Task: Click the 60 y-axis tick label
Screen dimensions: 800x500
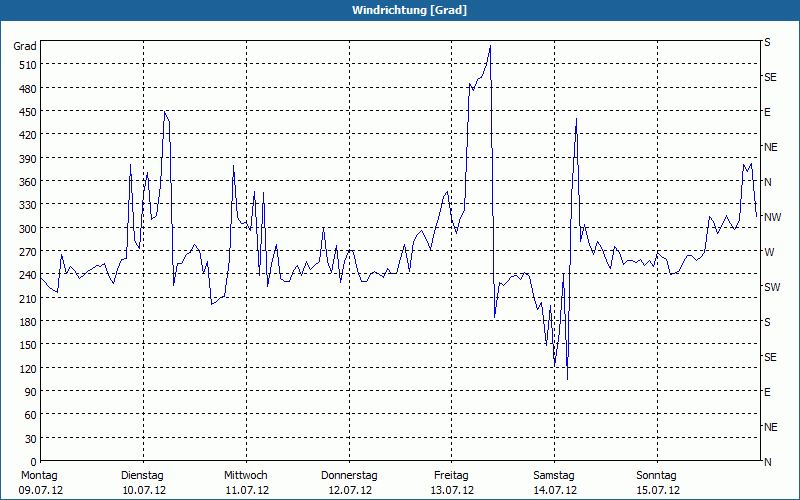Action: pyautogui.click(x=31, y=415)
